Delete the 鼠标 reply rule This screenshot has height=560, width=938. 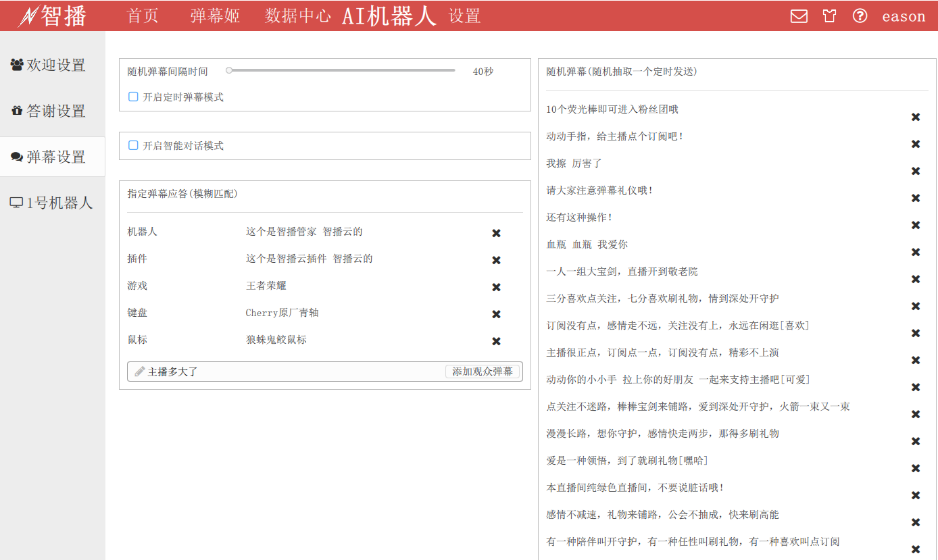coord(496,341)
